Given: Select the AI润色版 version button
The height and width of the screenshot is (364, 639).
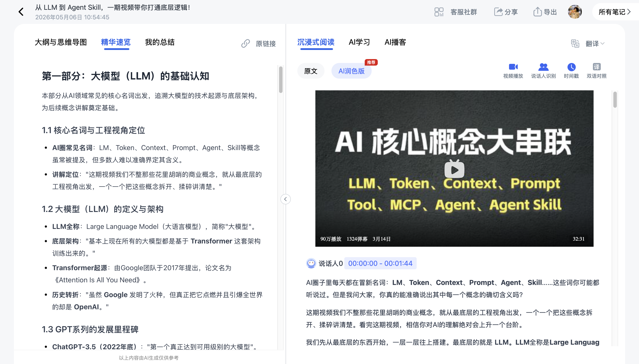Looking at the screenshot, I should [351, 71].
